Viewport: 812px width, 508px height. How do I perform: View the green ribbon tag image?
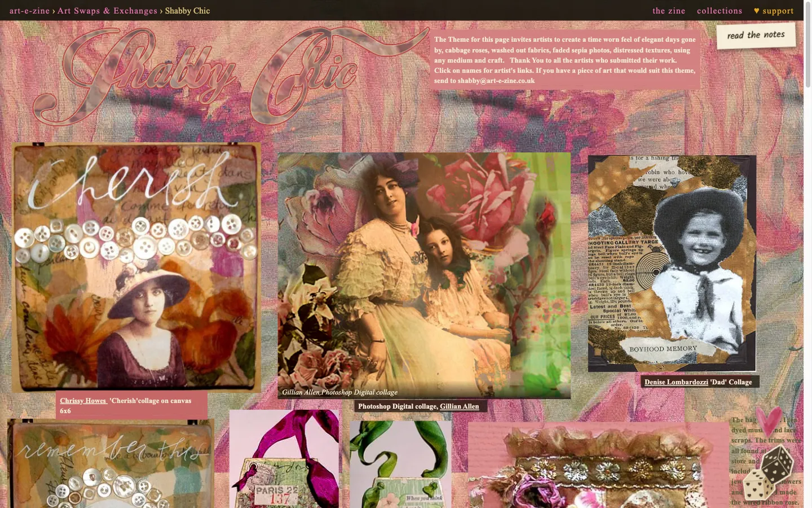tap(400, 464)
